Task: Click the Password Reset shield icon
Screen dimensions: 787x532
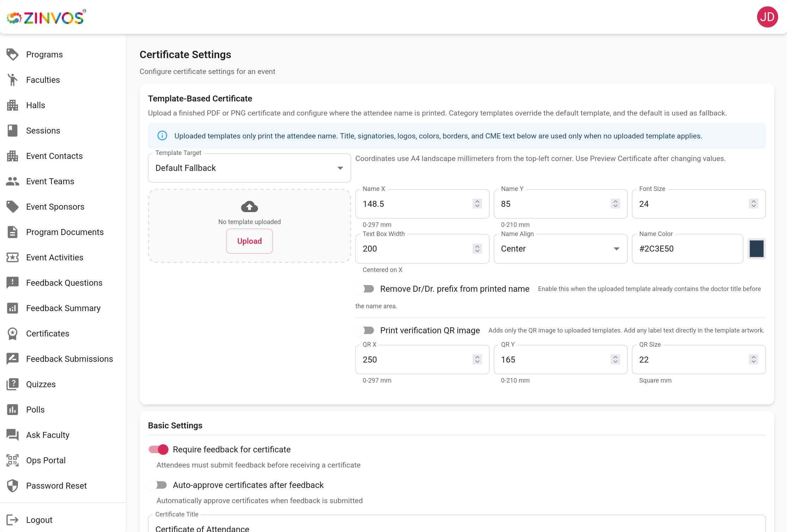Action: (13, 486)
